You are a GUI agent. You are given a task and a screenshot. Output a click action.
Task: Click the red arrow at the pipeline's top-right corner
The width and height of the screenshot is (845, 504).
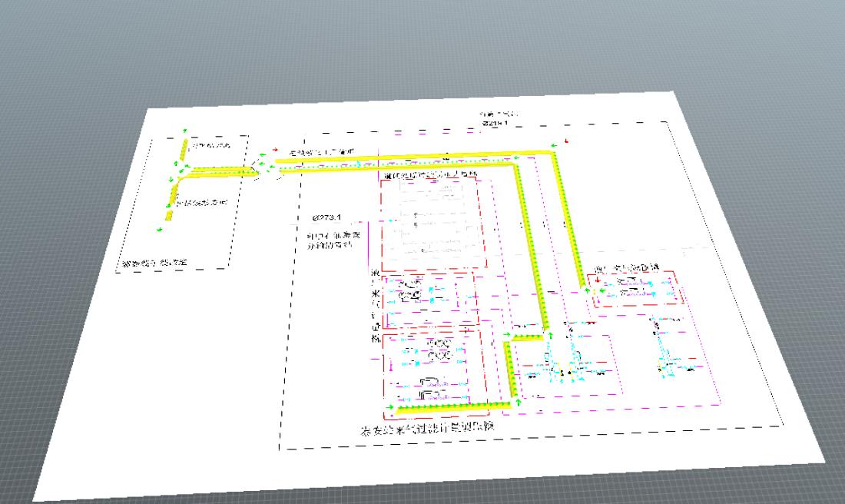pos(566,141)
